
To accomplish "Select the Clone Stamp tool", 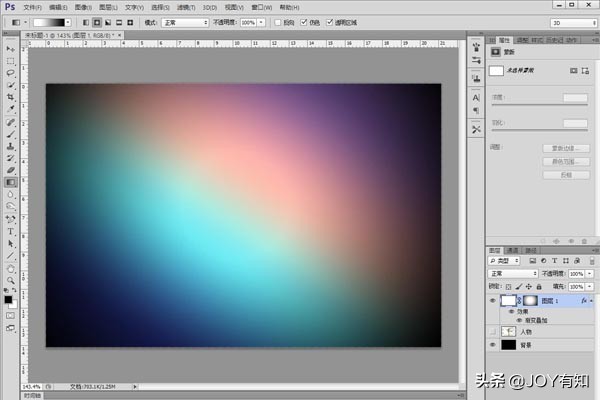I will pyautogui.click(x=10, y=146).
